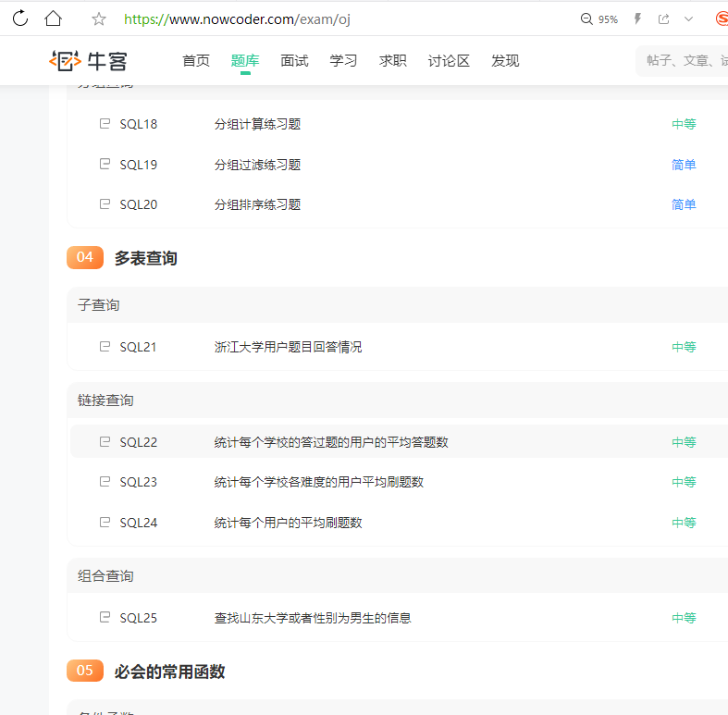The height and width of the screenshot is (715, 728).
Task: Open the 95% zoom level control
Action: click(x=599, y=18)
